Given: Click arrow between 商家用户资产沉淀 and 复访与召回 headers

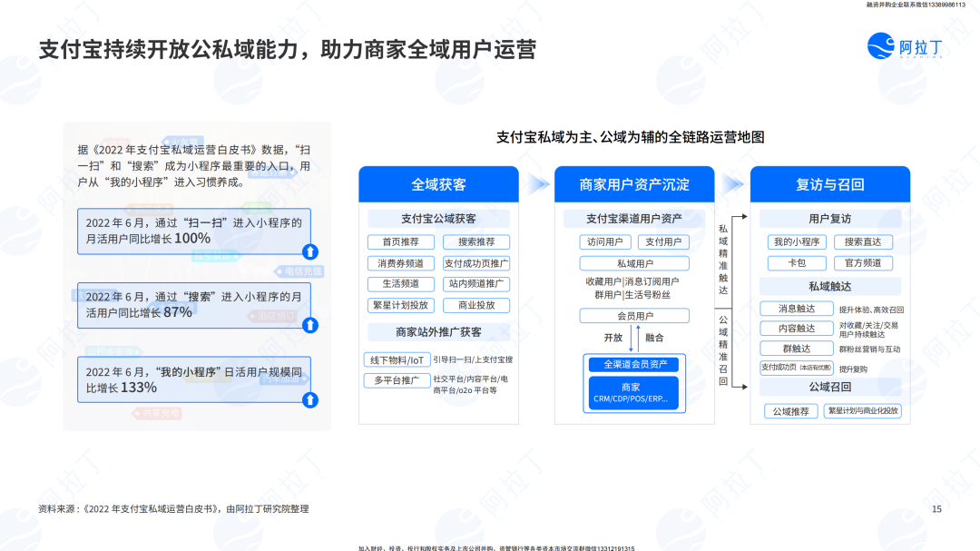Looking at the screenshot, I should pyautogui.click(x=732, y=184).
